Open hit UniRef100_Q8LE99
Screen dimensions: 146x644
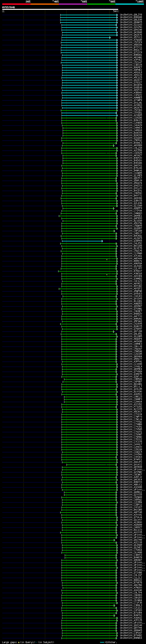point(131,20)
